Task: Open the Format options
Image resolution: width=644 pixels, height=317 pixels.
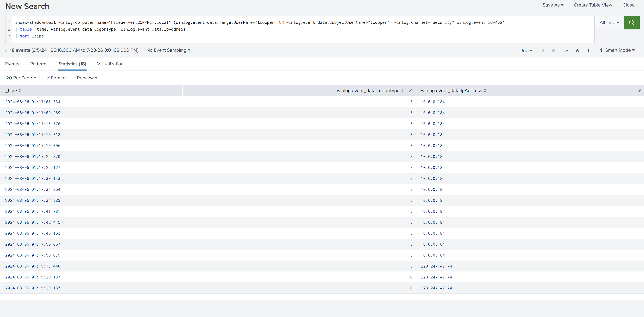Action: [x=56, y=78]
